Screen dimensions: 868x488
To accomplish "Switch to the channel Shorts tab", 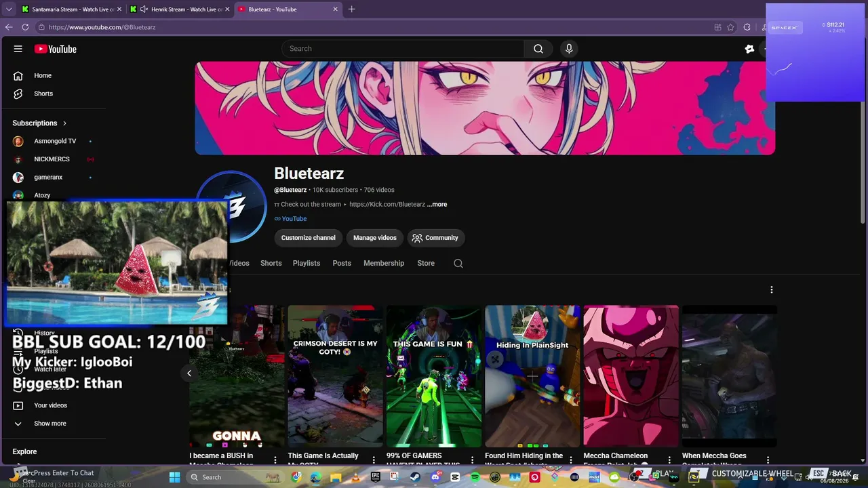I will tap(271, 263).
